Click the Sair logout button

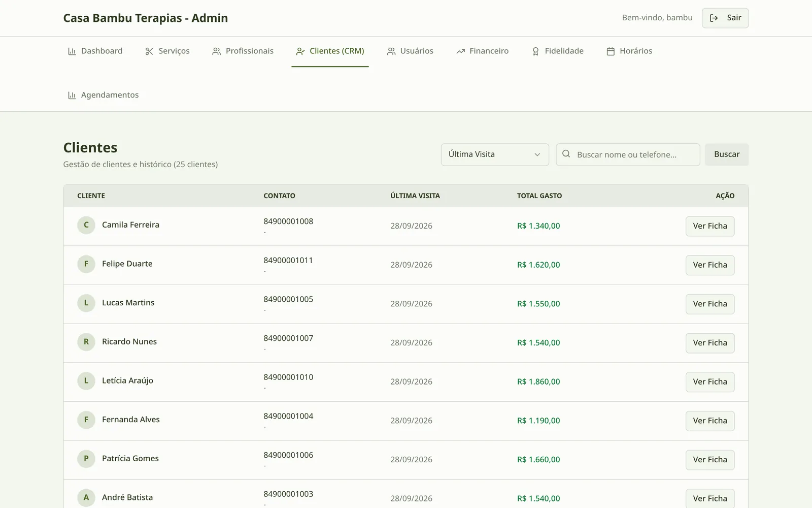click(x=725, y=18)
